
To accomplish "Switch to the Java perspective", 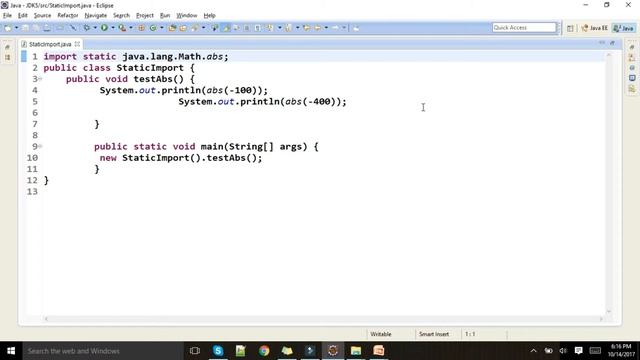I will [623, 28].
